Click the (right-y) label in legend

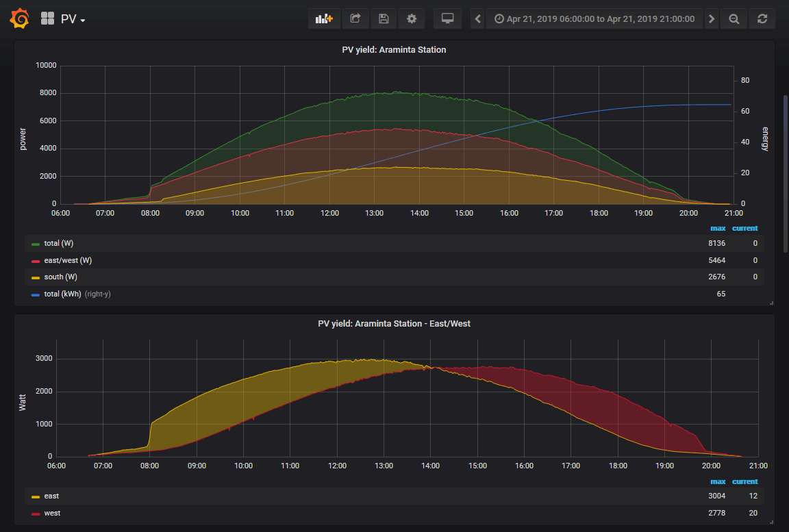pos(98,294)
